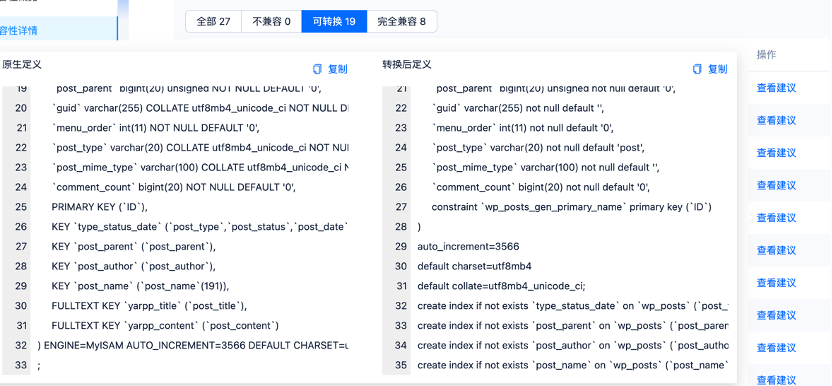Click create index `post_parent` line in 转换后定义
Viewport: 832px width, 386px height.
(573, 325)
